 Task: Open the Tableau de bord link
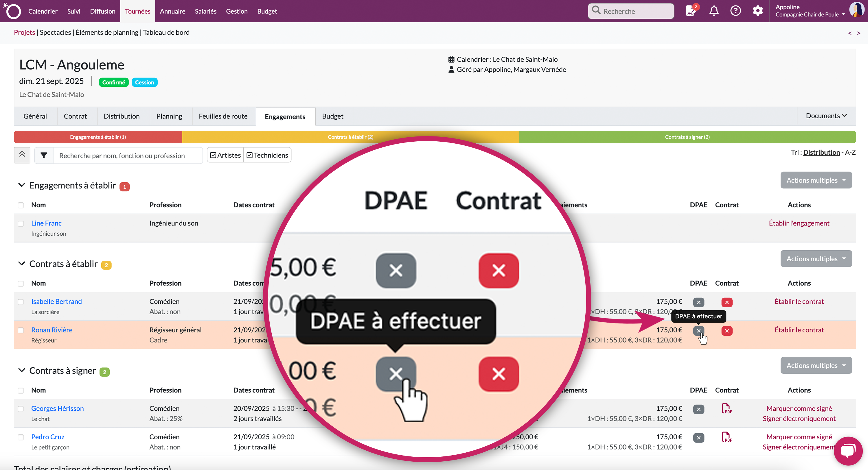coord(166,32)
